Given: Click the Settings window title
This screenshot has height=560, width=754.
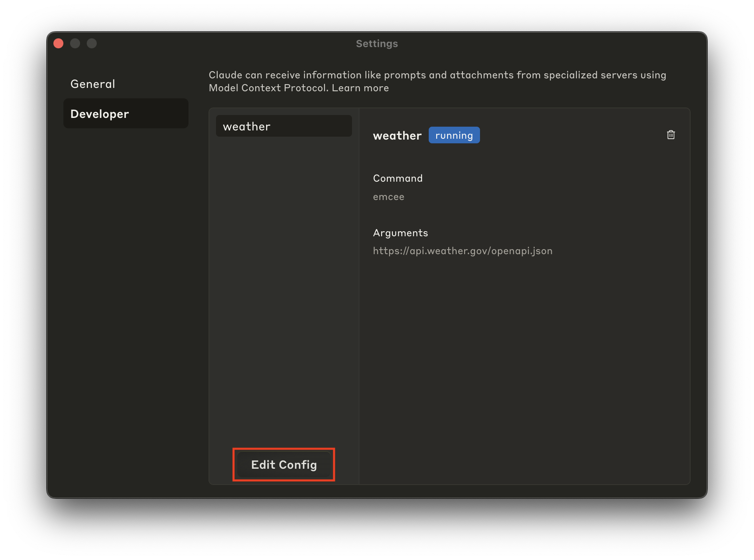Looking at the screenshot, I should (377, 43).
